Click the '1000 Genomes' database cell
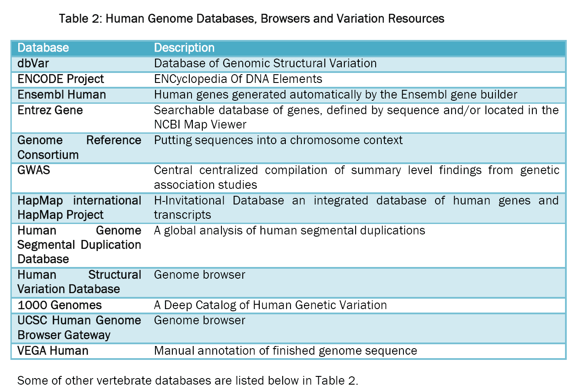 point(59,305)
